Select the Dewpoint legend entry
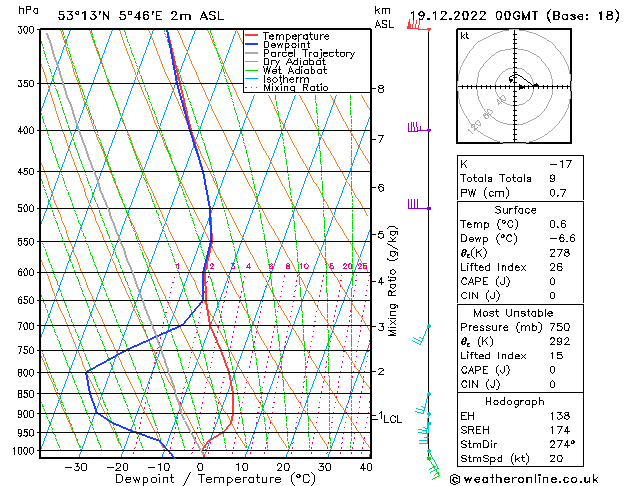This screenshot has height=486, width=629. click(286, 45)
